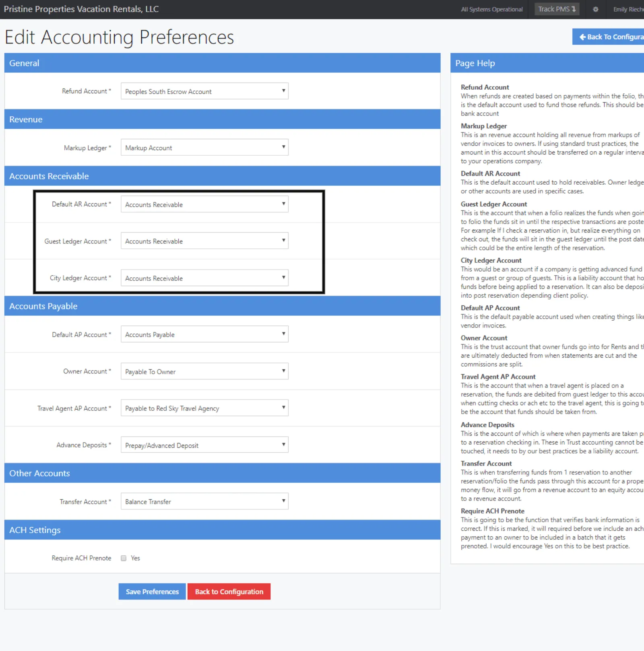Open the Refund Account dropdown
This screenshot has width=644, height=651.
click(x=204, y=91)
